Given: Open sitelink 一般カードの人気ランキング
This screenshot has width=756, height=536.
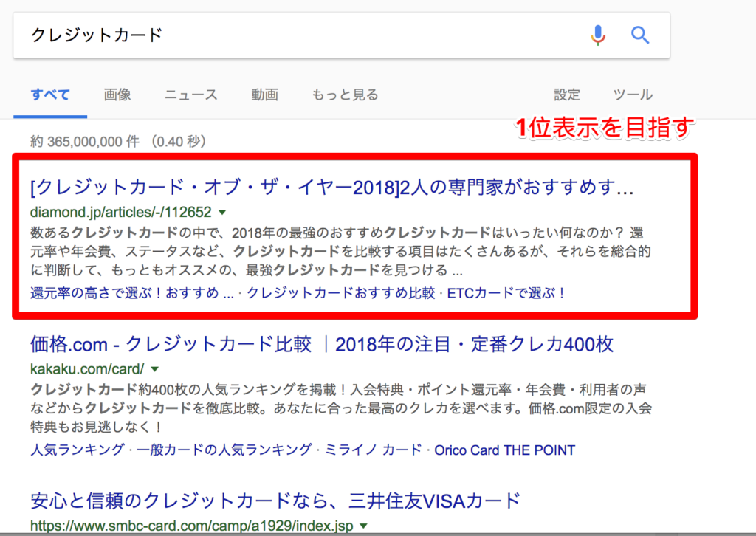Looking at the screenshot, I should (224, 450).
